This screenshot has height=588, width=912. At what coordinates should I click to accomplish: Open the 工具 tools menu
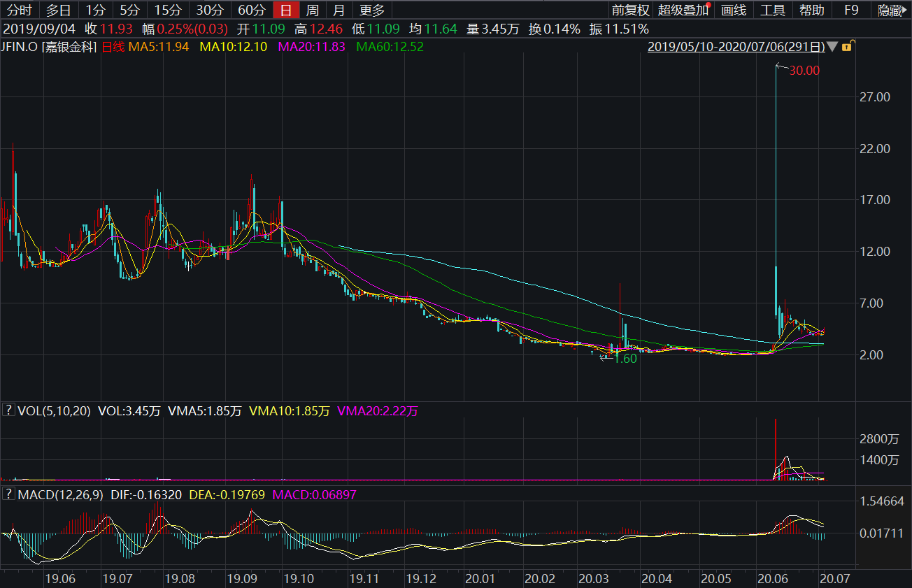[773, 10]
